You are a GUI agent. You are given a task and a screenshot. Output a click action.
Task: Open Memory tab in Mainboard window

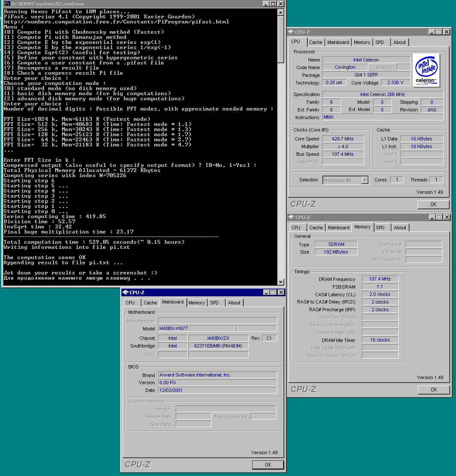(x=197, y=303)
